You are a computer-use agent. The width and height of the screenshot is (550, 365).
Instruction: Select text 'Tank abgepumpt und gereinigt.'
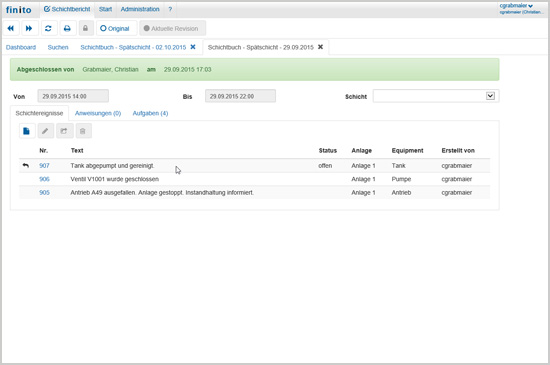112,165
